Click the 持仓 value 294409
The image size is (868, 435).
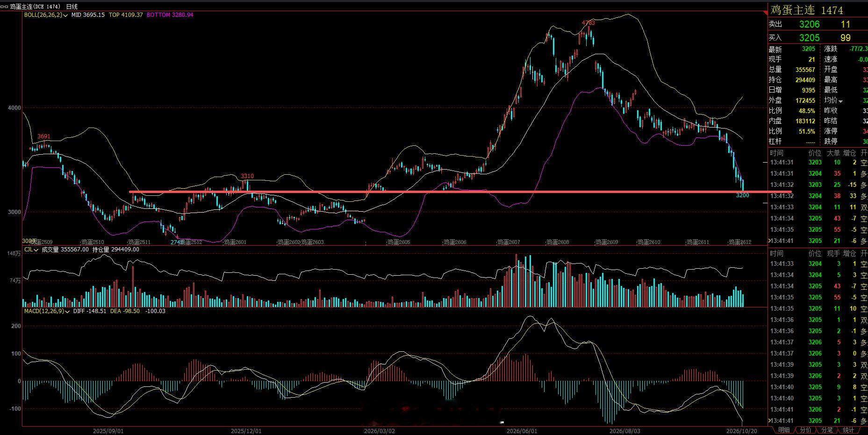click(x=805, y=80)
